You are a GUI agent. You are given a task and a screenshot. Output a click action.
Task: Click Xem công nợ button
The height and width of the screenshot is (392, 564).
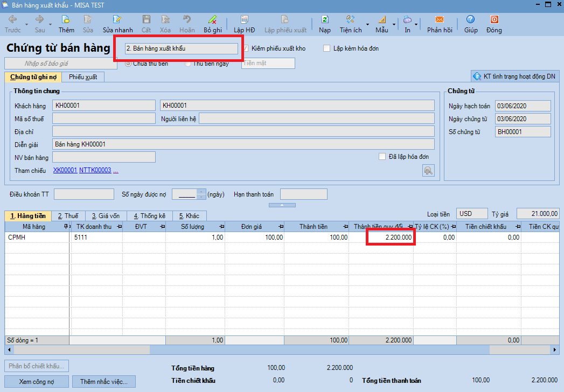(x=36, y=382)
